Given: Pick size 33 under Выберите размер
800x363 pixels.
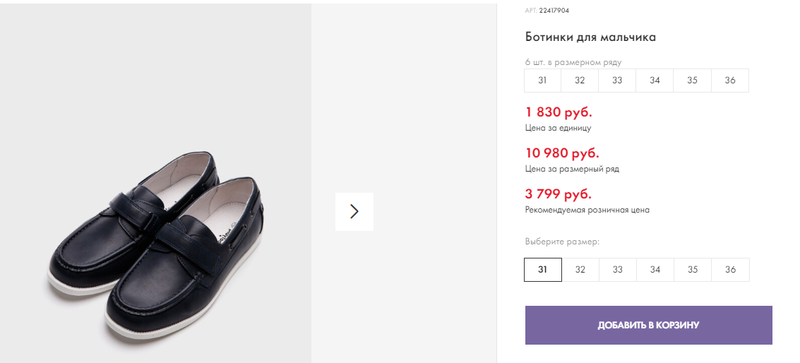Looking at the screenshot, I should (x=617, y=270).
